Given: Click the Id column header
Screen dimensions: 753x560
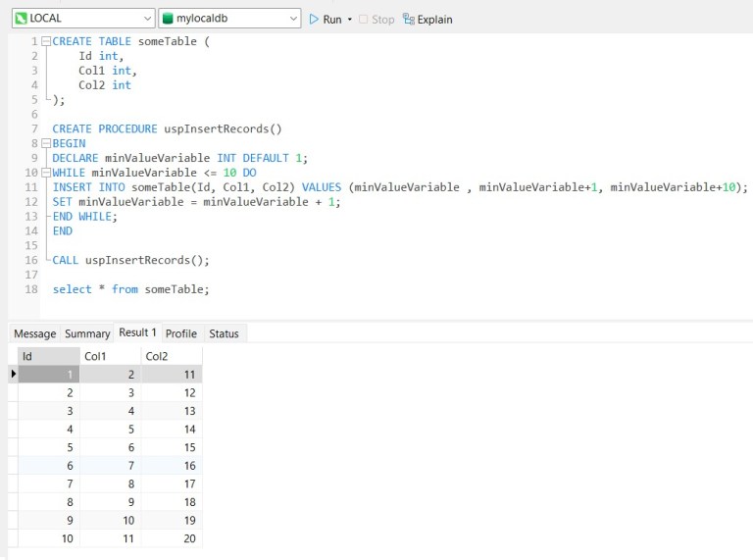Looking at the screenshot, I should [48, 356].
